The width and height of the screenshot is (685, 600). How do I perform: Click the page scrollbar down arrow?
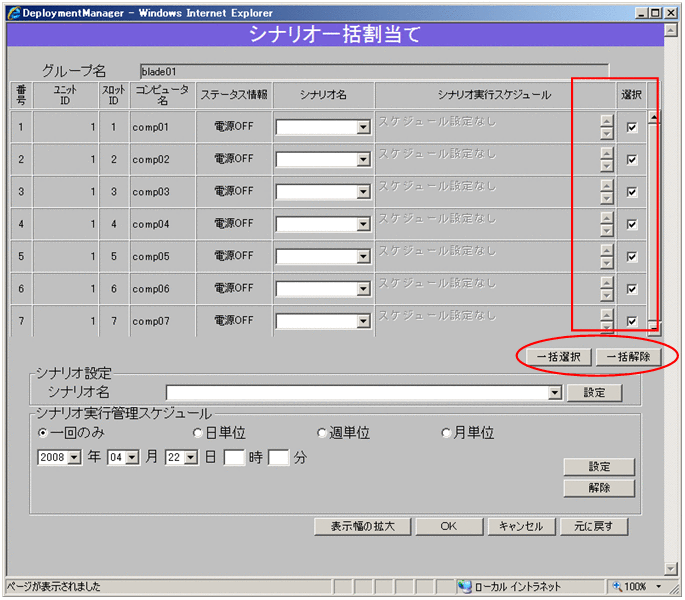[670, 568]
